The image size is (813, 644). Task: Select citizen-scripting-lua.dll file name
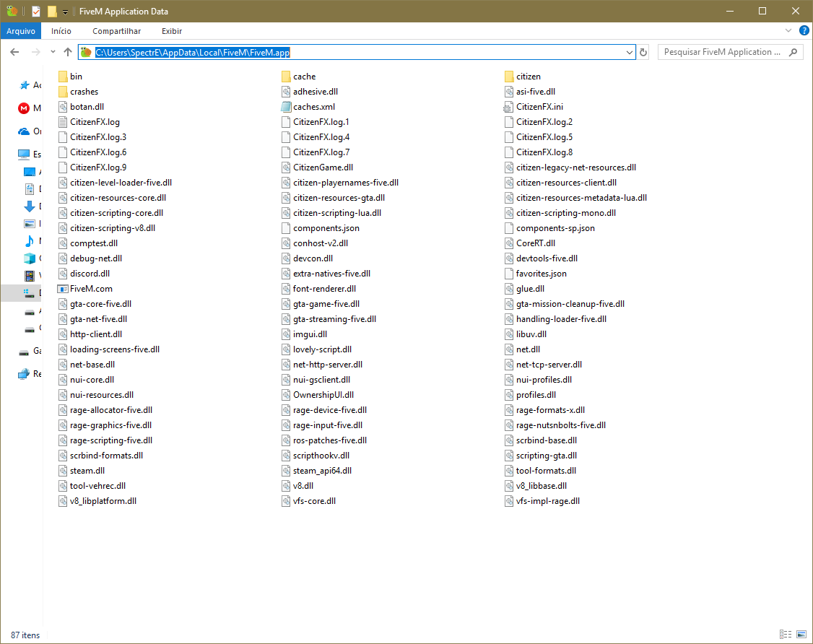tap(337, 213)
